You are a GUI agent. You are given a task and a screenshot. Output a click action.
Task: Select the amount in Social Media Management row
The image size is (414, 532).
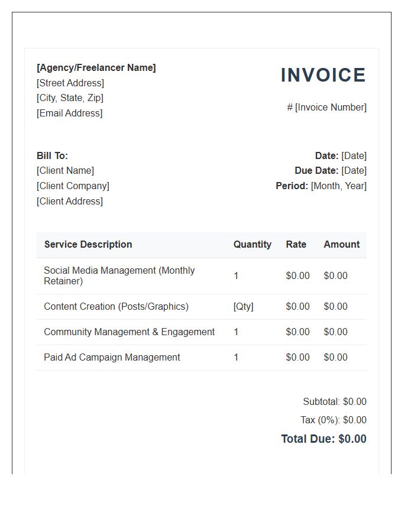pos(335,276)
